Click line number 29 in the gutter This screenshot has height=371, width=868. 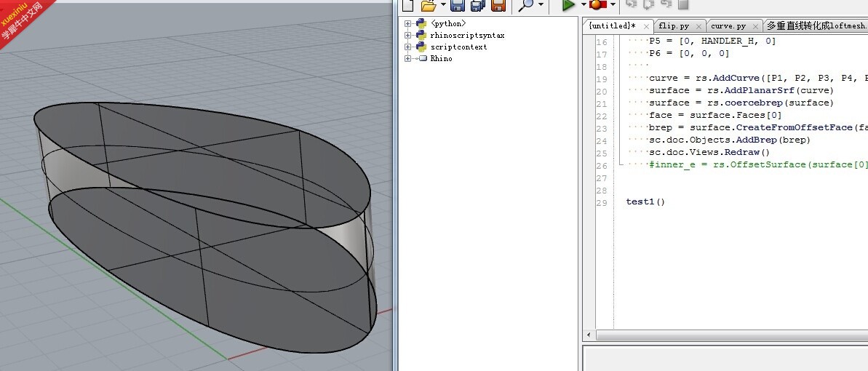point(602,203)
